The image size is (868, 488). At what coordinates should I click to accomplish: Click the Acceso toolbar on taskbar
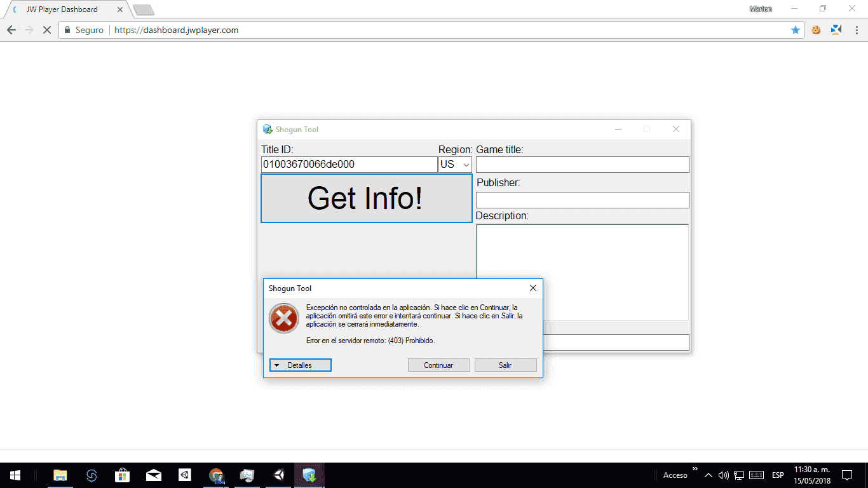pos(675,475)
